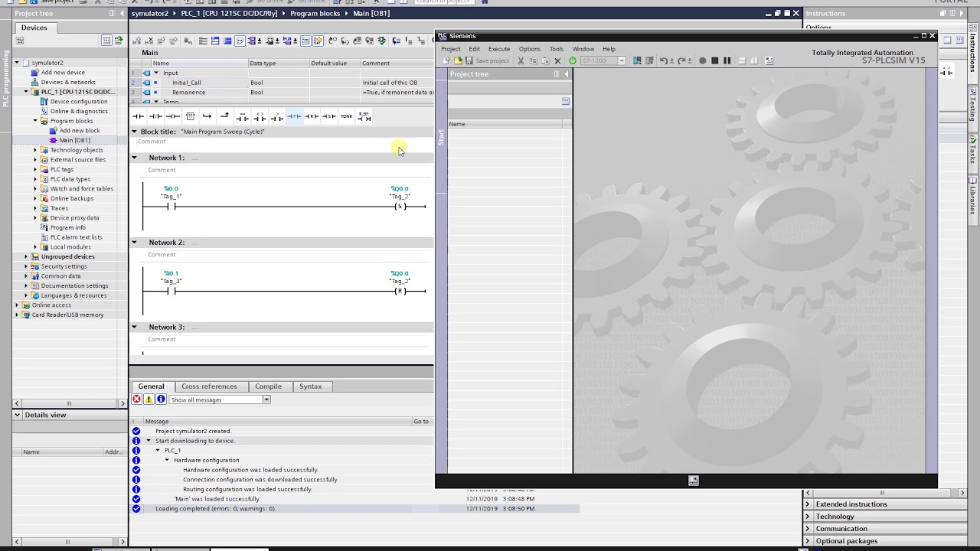Toggle the information filter in messages panel
Image resolution: width=980 pixels, height=551 pixels.
tap(161, 399)
